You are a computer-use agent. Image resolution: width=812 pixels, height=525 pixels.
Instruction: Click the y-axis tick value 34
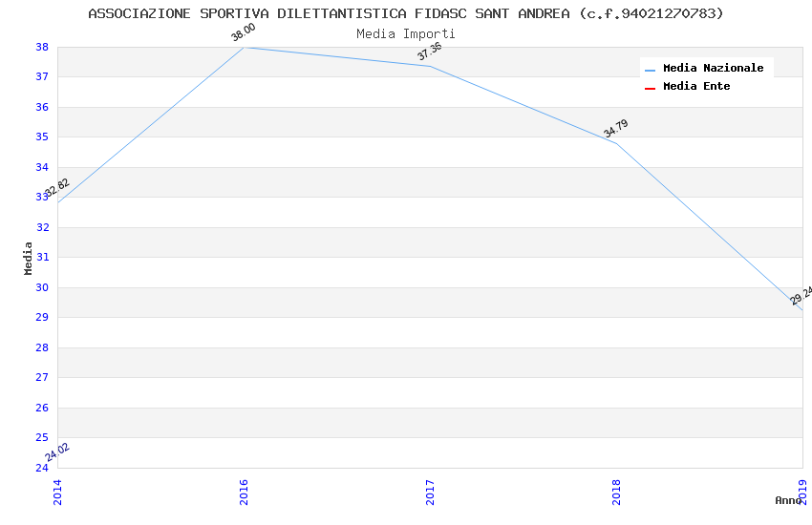point(42,167)
